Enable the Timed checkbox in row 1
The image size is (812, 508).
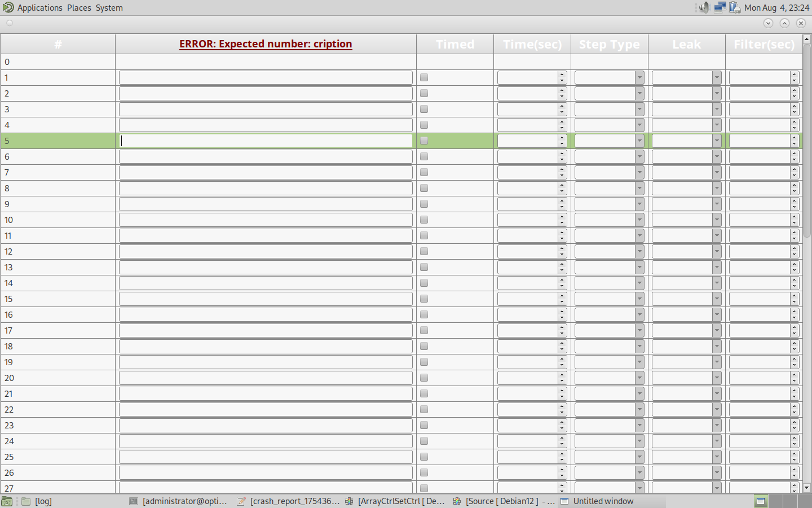click(x=424, y=78)
